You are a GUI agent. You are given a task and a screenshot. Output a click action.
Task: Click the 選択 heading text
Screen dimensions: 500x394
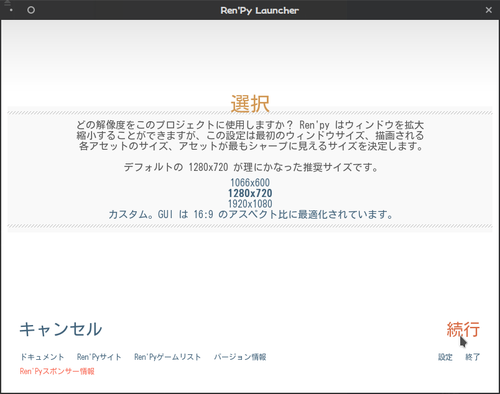[250, 104]
